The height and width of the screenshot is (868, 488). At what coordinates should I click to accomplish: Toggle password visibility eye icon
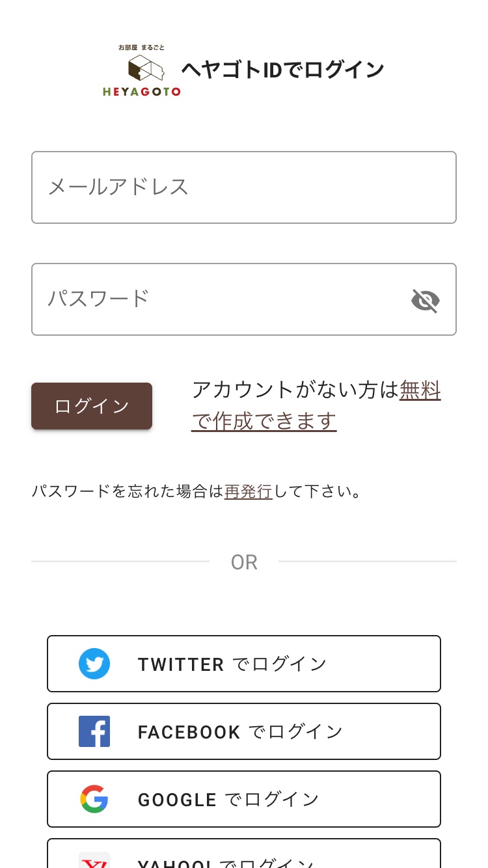[x=426, y=300]
